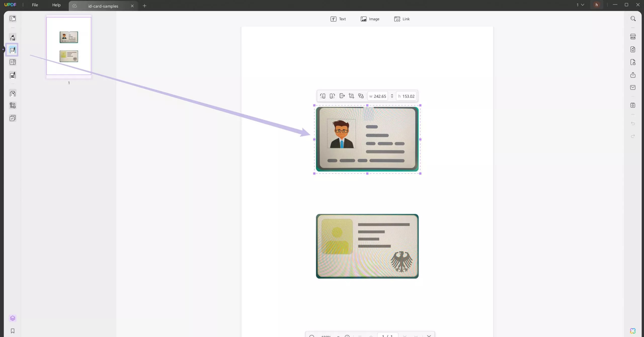Rotate image counterclockwise
Viewport: 644px width, 337px height.
click(x=323, y=96)
